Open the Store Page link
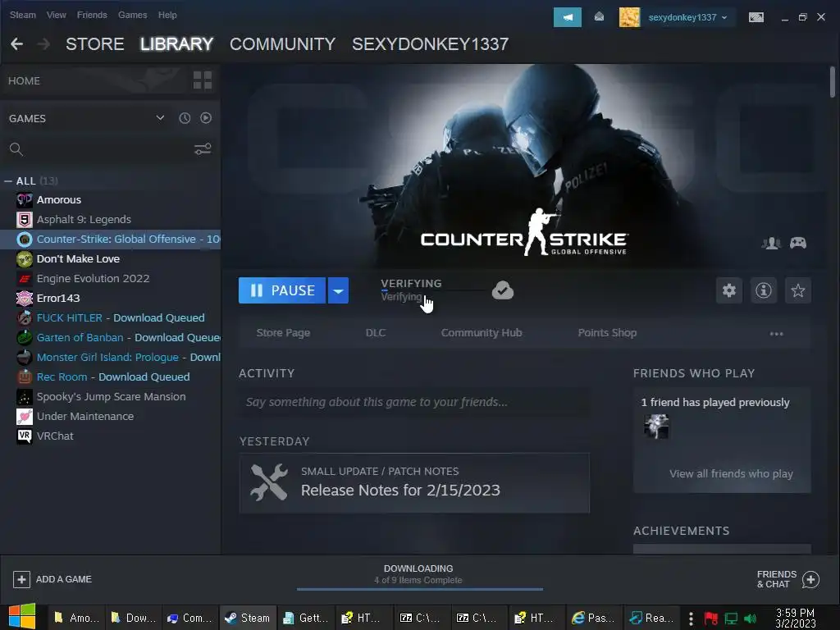The height and width of the screenshot is (630, 840). coord(283,333)
